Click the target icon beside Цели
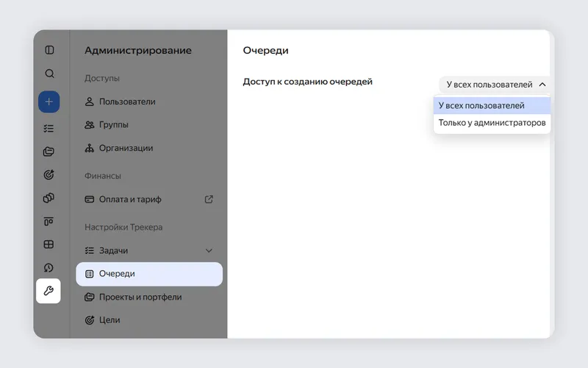The width and height of the screenshot is (588, 368). coord(89,320)
